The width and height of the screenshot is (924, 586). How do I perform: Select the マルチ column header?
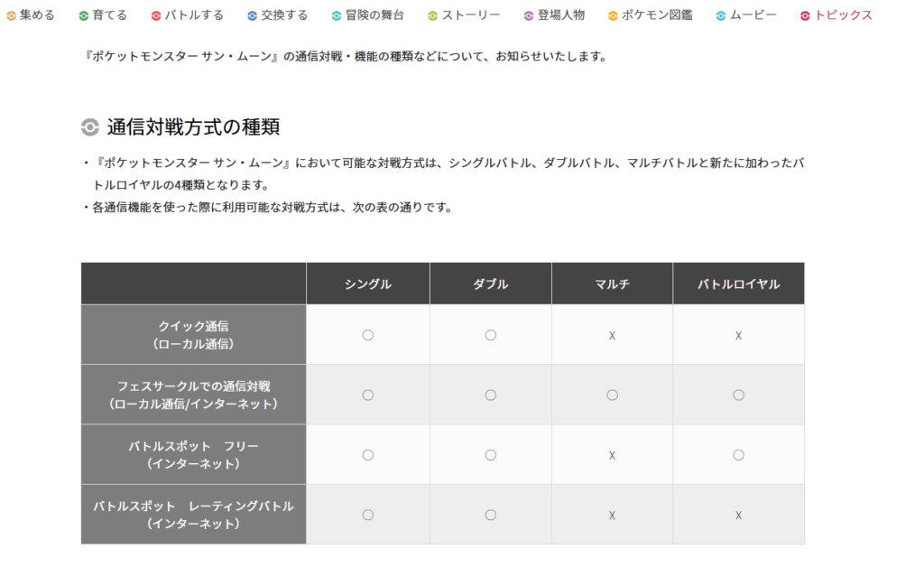click(612, 284)
